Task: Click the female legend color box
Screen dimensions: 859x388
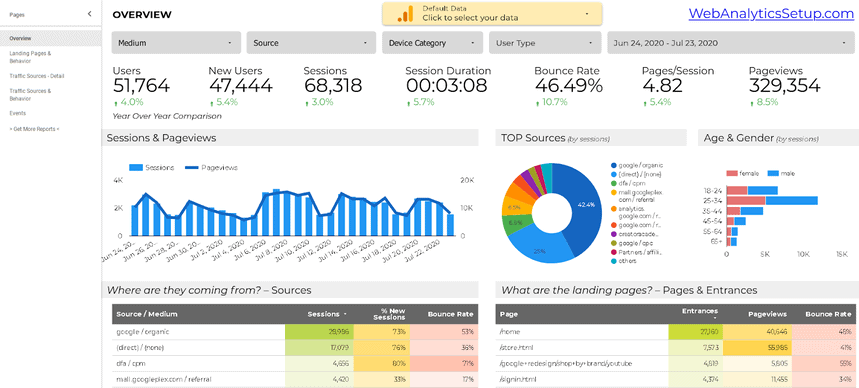Action: 731,173
